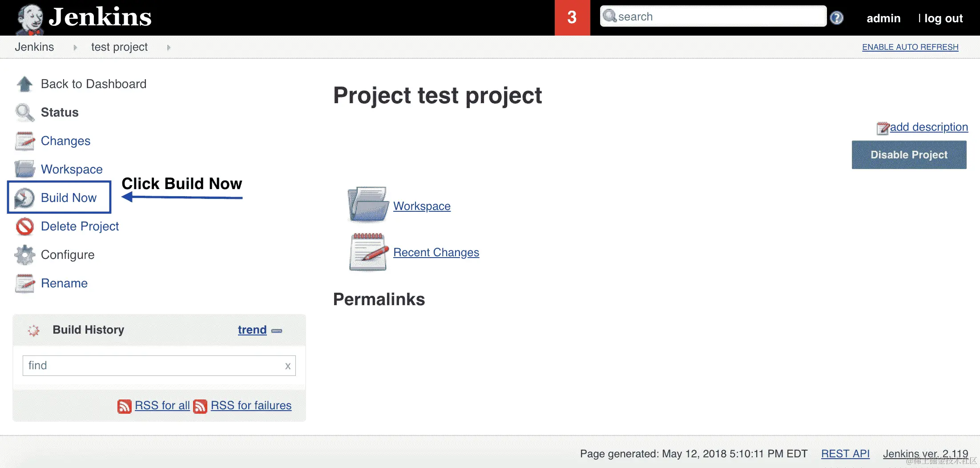
Task: Open the Jenkins ver. 2.119 link
Action: (x=925, y=454)
